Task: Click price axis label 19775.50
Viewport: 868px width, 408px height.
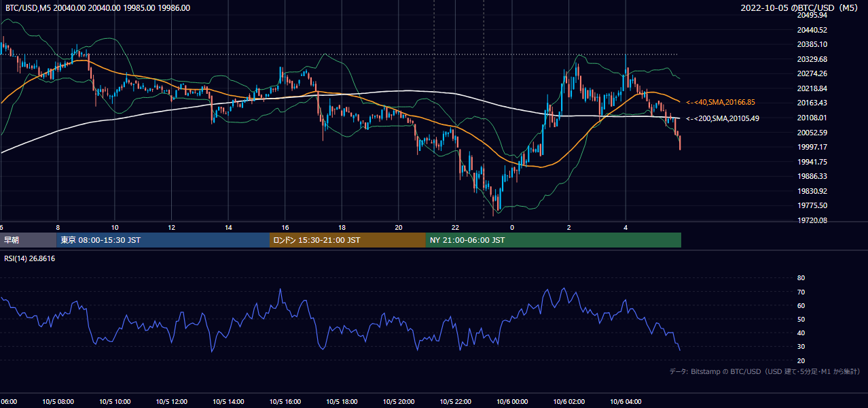Action: pos(812,205)
